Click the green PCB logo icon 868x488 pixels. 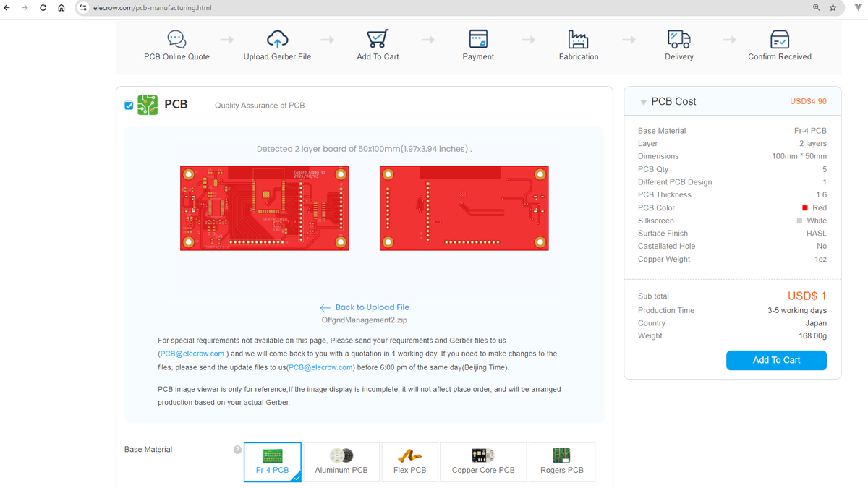[148, 105]
